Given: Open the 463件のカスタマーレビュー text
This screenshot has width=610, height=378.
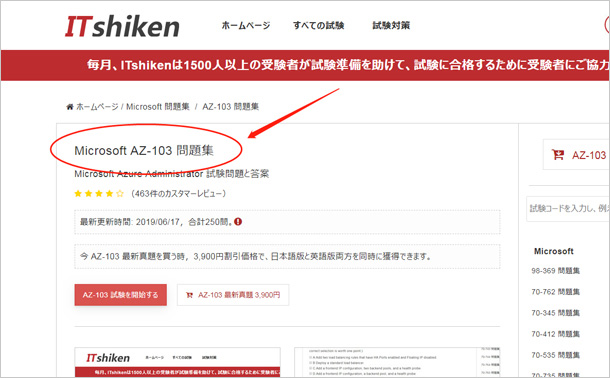Looking at the screenshot, I should (178, 193).
